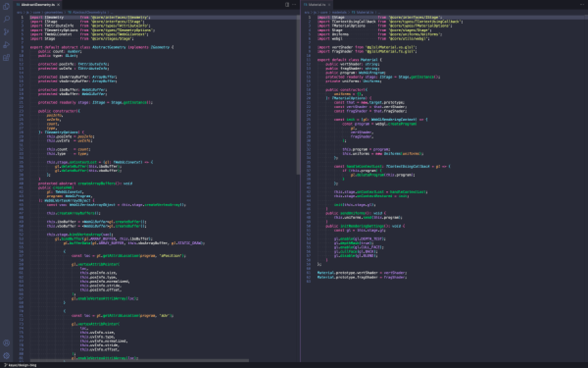Click 'Material.prototype.vertShader' assignment line
Screen dimensions: 588x368
click(x=362, y=273)
